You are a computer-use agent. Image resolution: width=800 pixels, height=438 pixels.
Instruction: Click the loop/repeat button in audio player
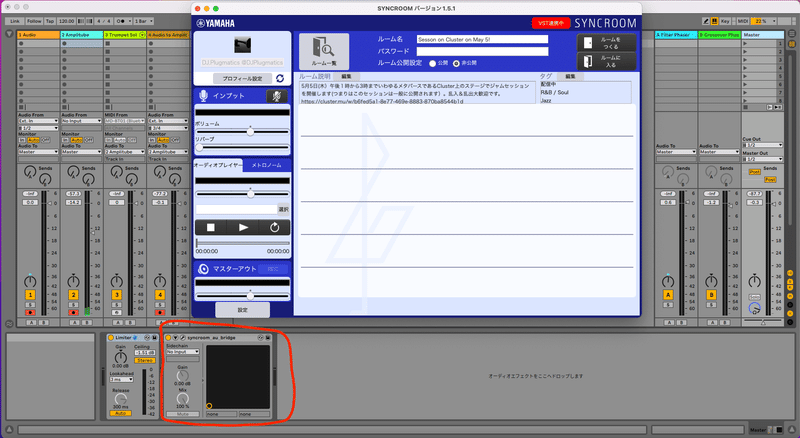click(x=274, y=227)
